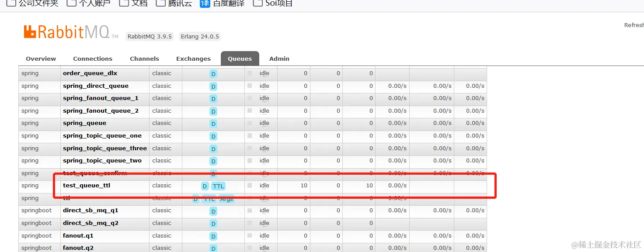644x252 pixels.
Task: Click the RabbitMQ 3.9.5 version label
Action: click(x=150, y=36)
